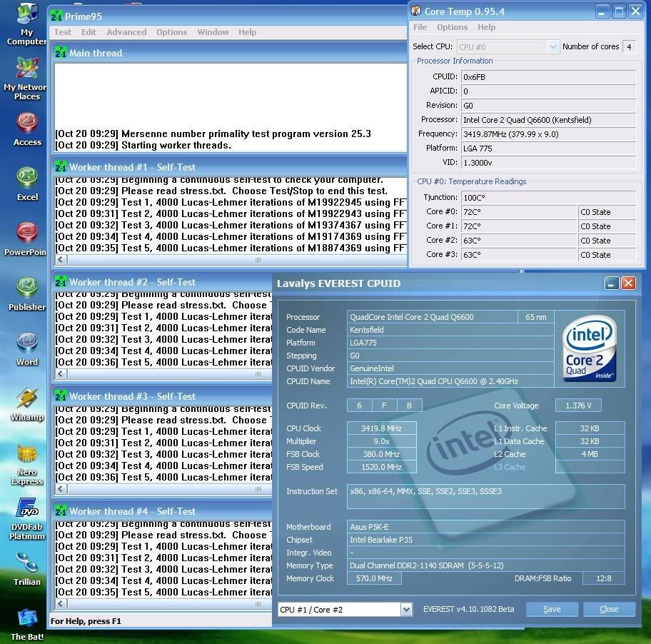
Task: Launch Word from the desktop
Action: [27, 349]
